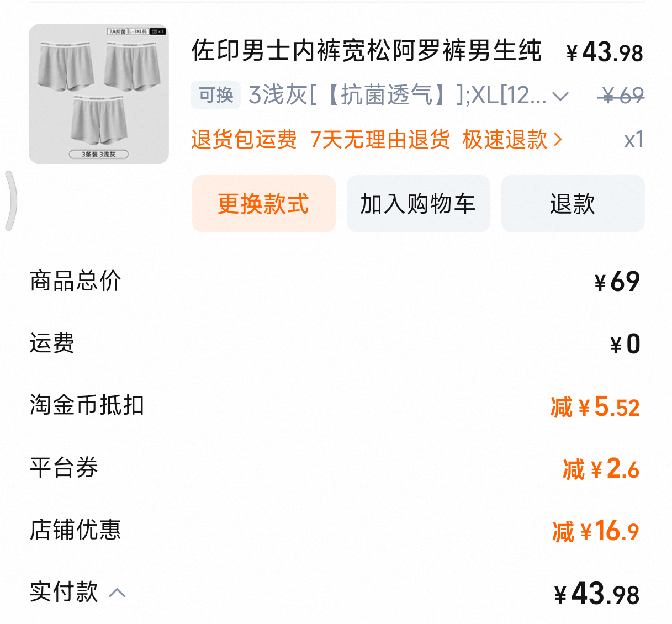The width and height of the screenshot is (672, 624).
Task: Click the curved side handle on the left edge
Action: 10,200
